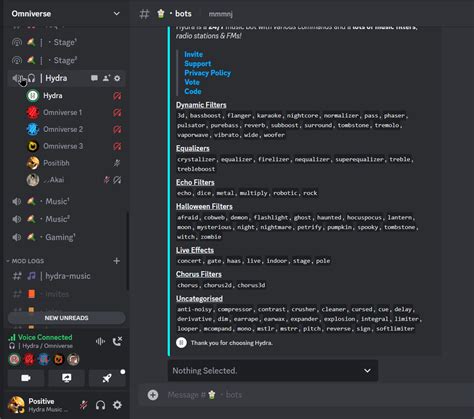Image resolution: width=474 pixels, height=419 pixels.
Task: Invite people to Hydra voice channel
Action: [106, 78]
